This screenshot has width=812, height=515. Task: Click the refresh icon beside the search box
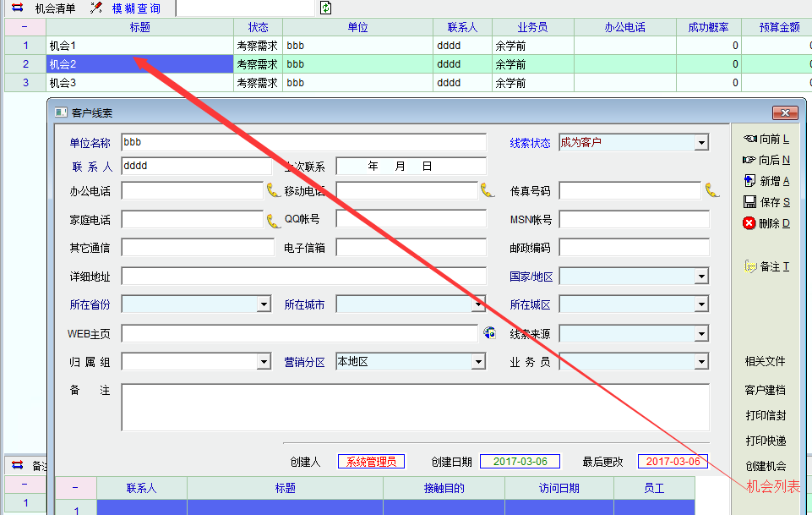(x=326, y=8)
